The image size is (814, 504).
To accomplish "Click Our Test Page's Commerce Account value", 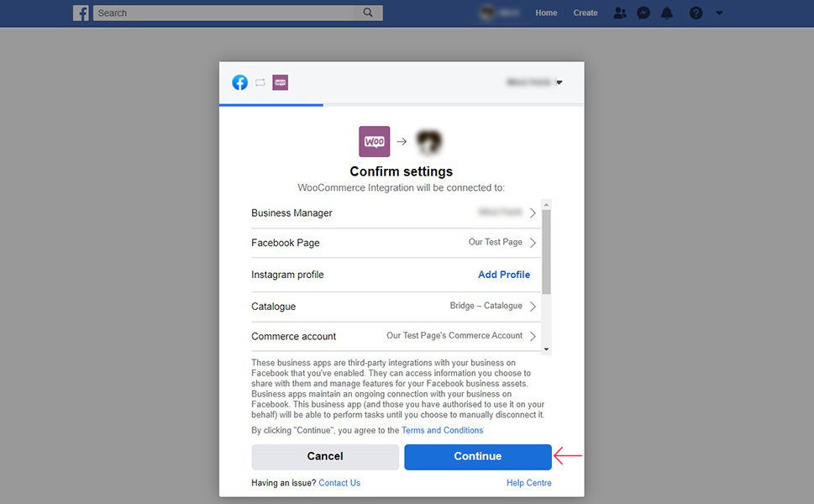I will click(454, 335).
